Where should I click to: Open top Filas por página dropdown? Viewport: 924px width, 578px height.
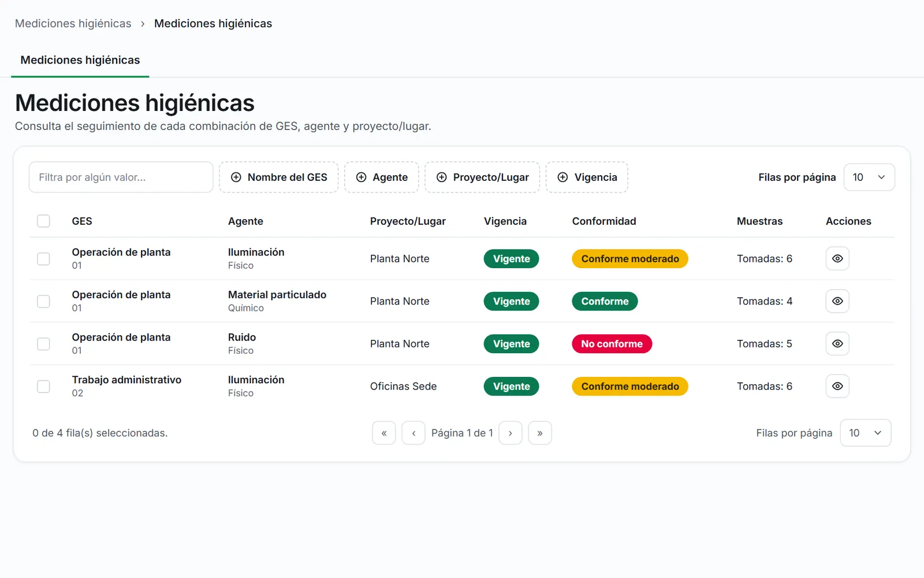tap(869, 177)
